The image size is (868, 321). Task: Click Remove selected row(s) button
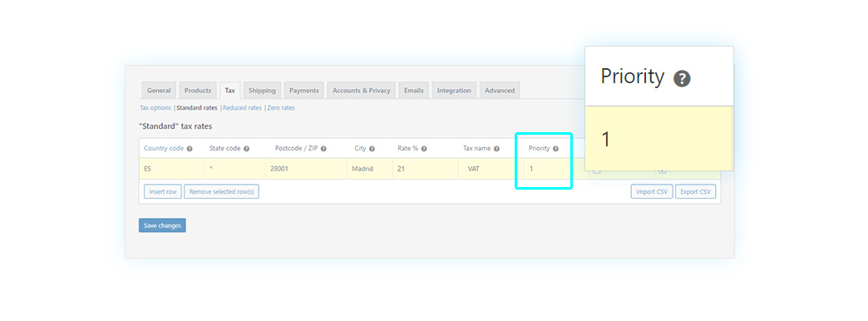pyautogui.click(x=221, y=191)
